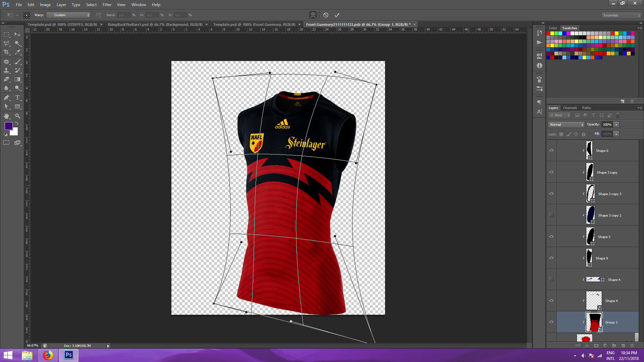Open the Paragraph panel icon
The height and width of the screenshot is (362, 644).
coord(539,103)
